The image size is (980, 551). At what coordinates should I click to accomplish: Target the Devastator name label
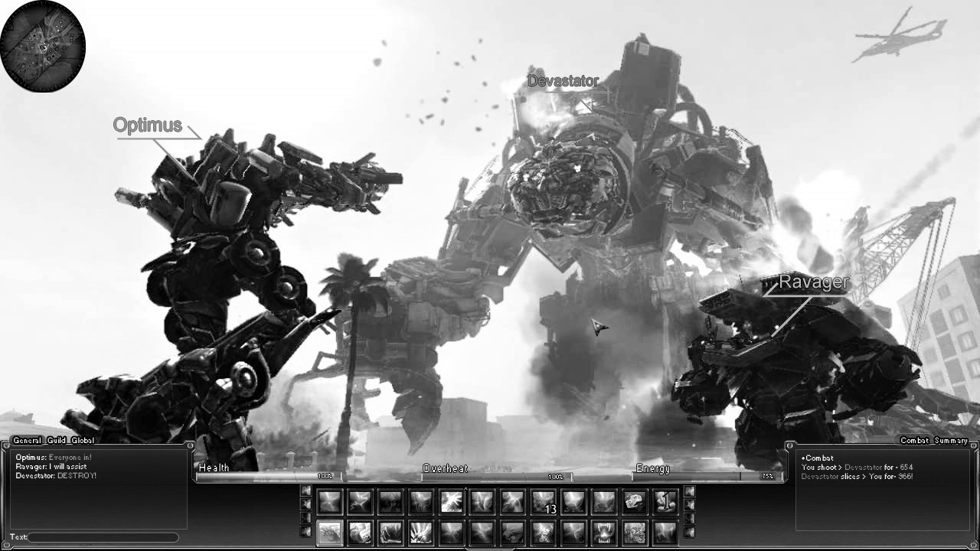563,80
